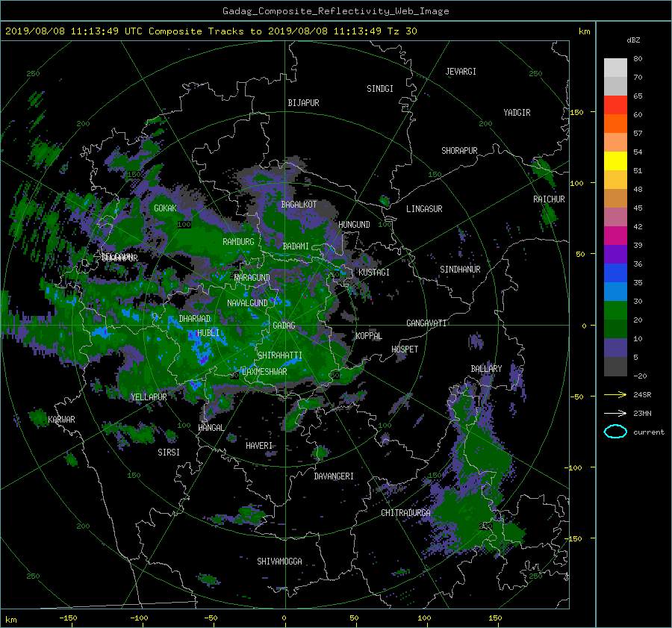Click the HUBLI city label

pyautogui.click(x=208, y=332)
